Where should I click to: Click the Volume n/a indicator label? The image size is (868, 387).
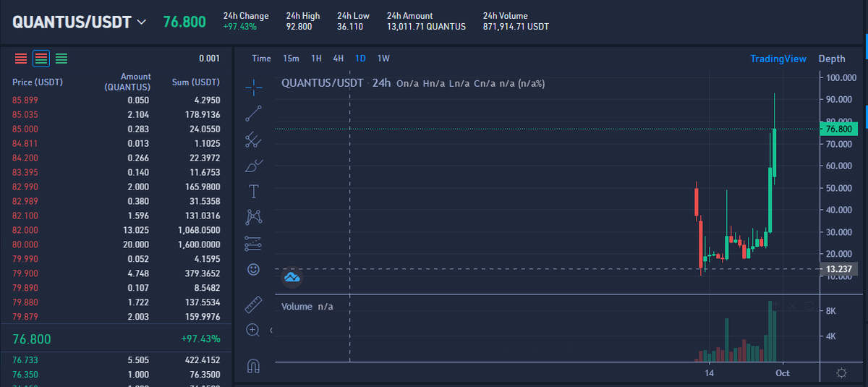pyautogui.click(x=307, y=307)
